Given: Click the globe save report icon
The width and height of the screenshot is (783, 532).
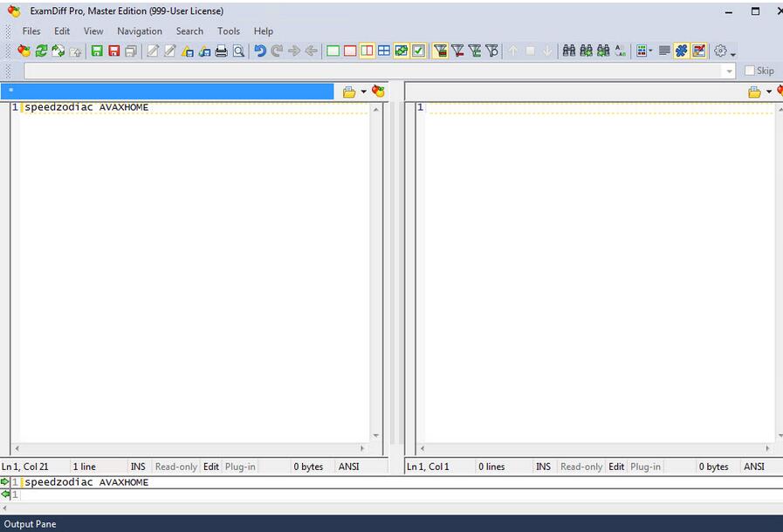Looking at the screenshot, I should pyautogui.click(x=204, y=51).
